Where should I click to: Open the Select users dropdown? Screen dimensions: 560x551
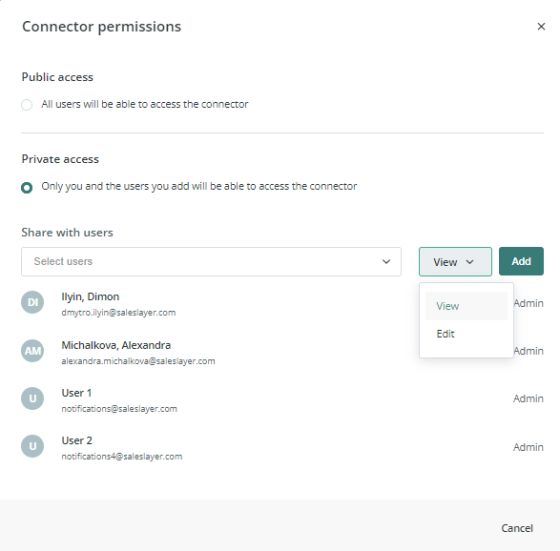tap(211, 261)
